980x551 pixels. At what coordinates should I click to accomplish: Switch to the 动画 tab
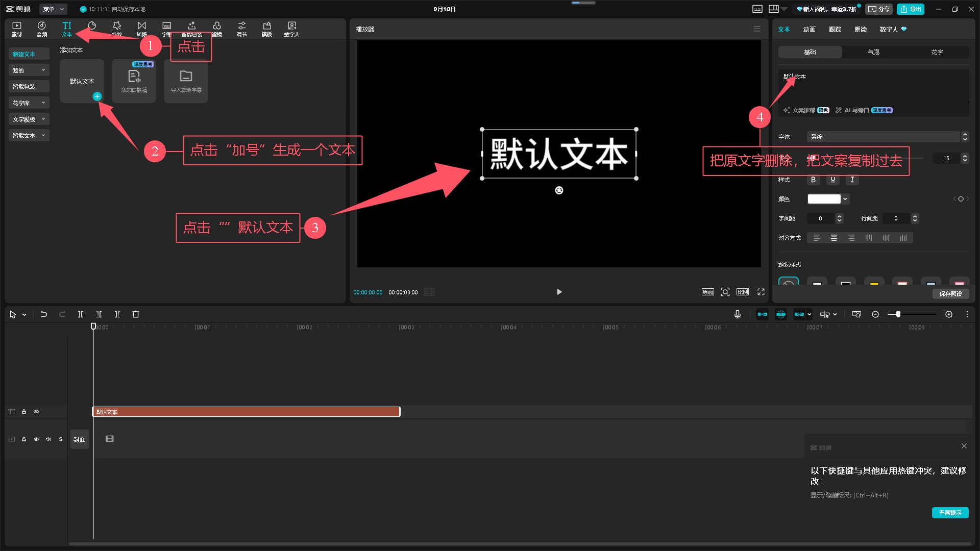(809, 30)
